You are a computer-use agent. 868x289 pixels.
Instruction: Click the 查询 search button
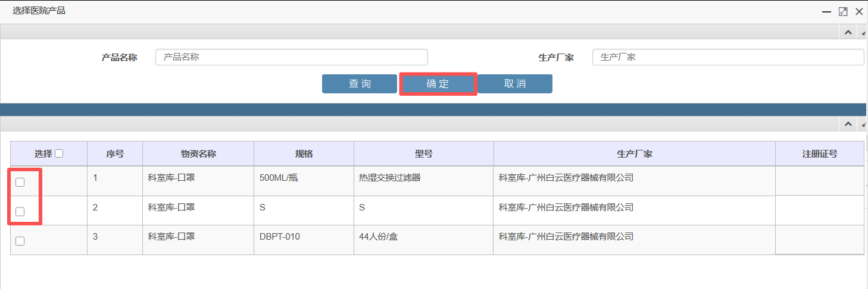(x=360, y=84)
